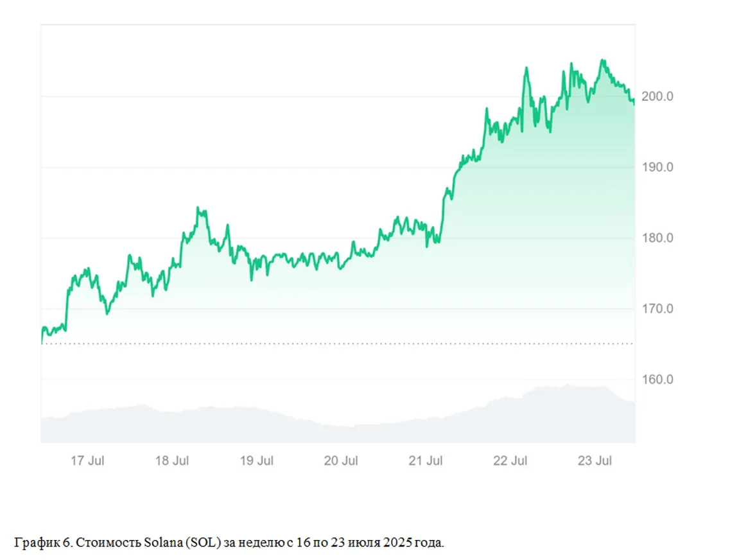
Task: Click the "17 Jul" date label
Action: (87, 461)
